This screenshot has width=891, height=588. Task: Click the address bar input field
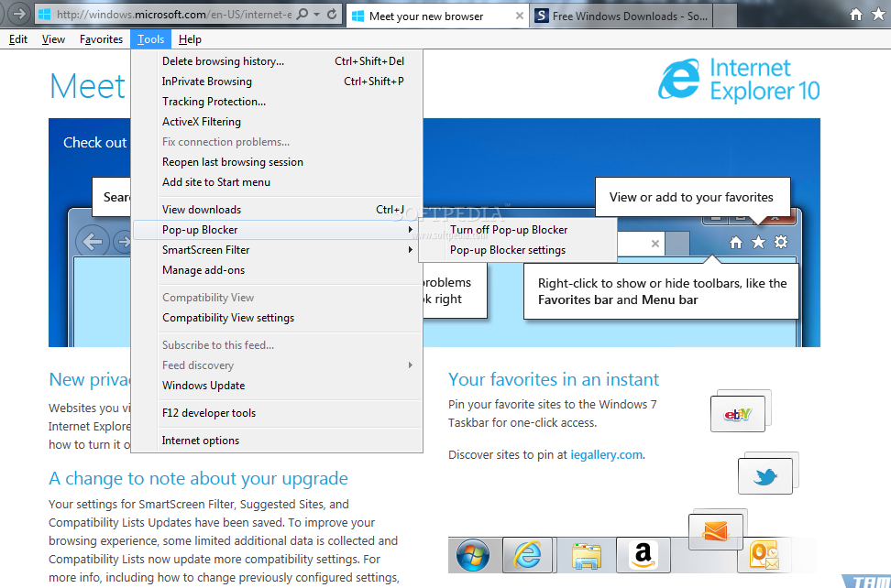[165, 14]
